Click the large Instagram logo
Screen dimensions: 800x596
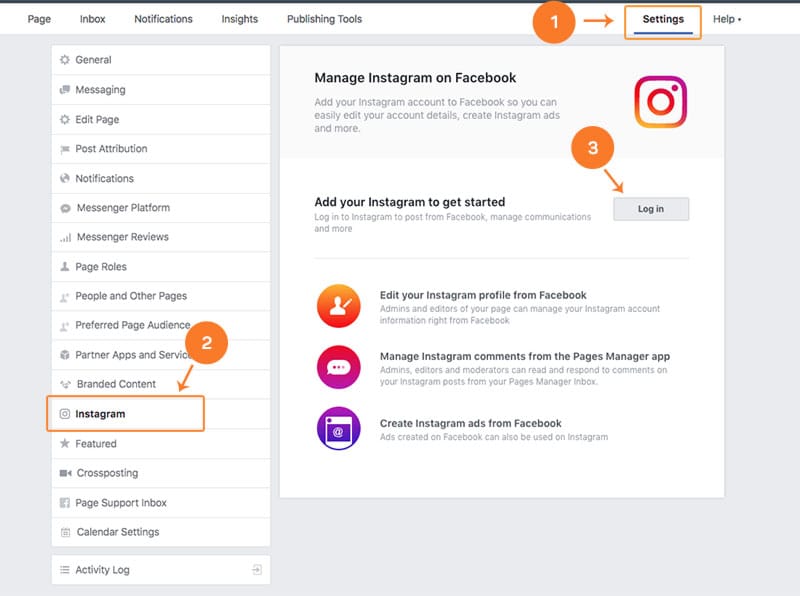click(x=660, y=102)
